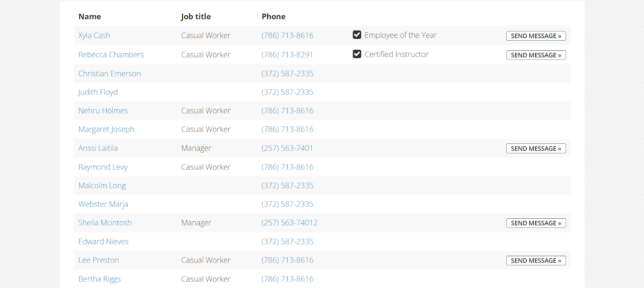
Task: Call Nehru Holmes by clicking his phone number
Action: [x=287, y=110]
